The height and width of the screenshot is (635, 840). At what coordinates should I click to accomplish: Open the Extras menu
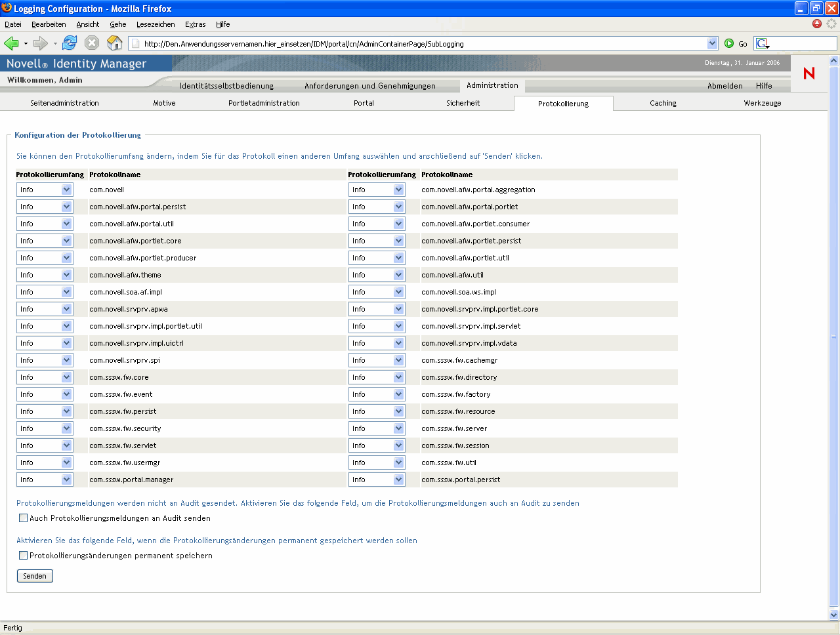click(196, 24)
